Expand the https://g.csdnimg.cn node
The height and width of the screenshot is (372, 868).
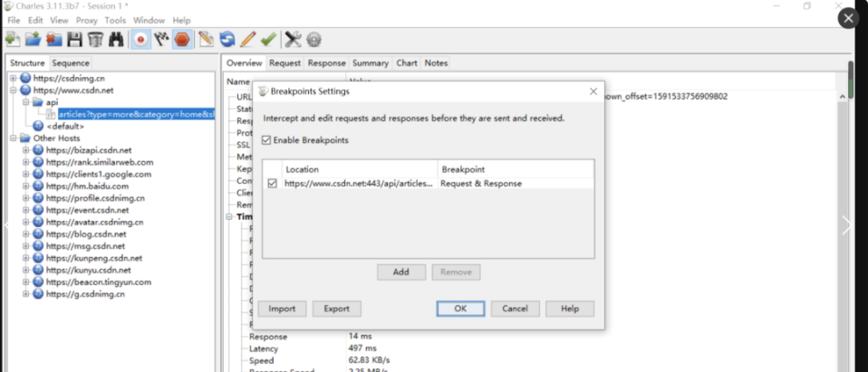[x=25, y=294]
